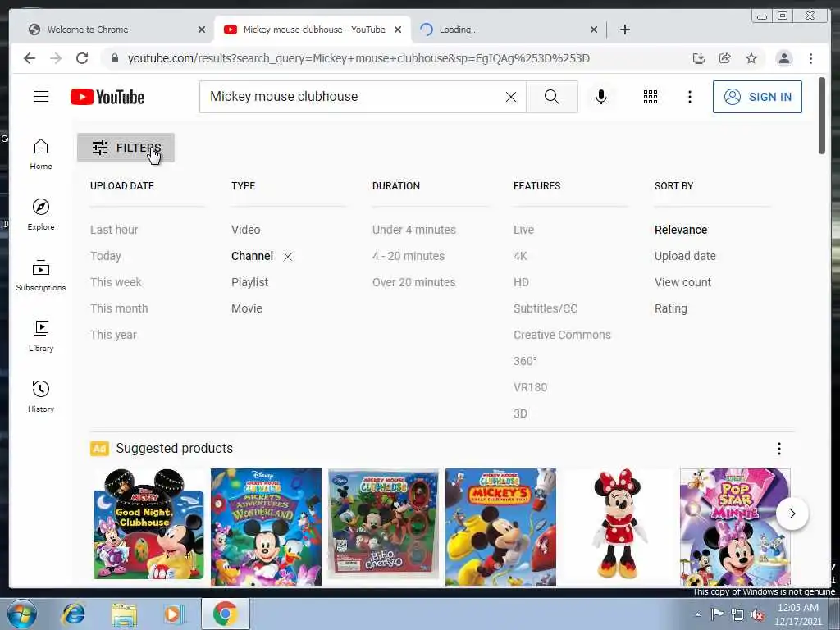Show hidden system tray icons
This screenshot has height=630, width=840.
[x=697, y=614]
